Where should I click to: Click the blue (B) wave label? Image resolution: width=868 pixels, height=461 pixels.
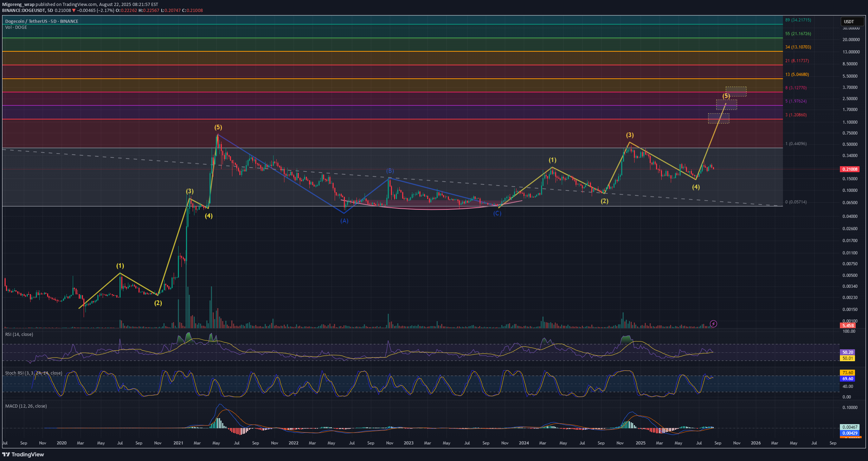390,171
